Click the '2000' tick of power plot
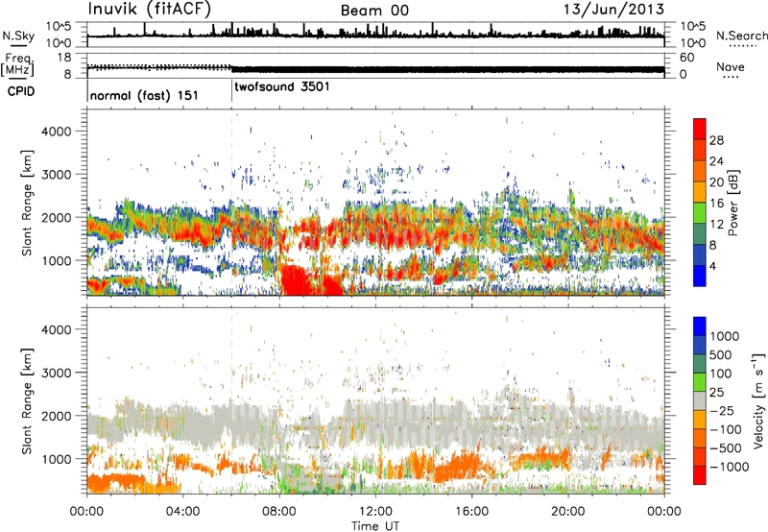 pyautogui.click(x=56, y=217)
